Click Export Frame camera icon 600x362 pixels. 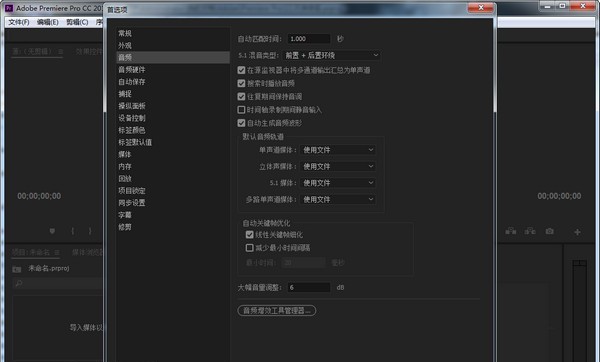pyautogui.click(x=549, y=231)
